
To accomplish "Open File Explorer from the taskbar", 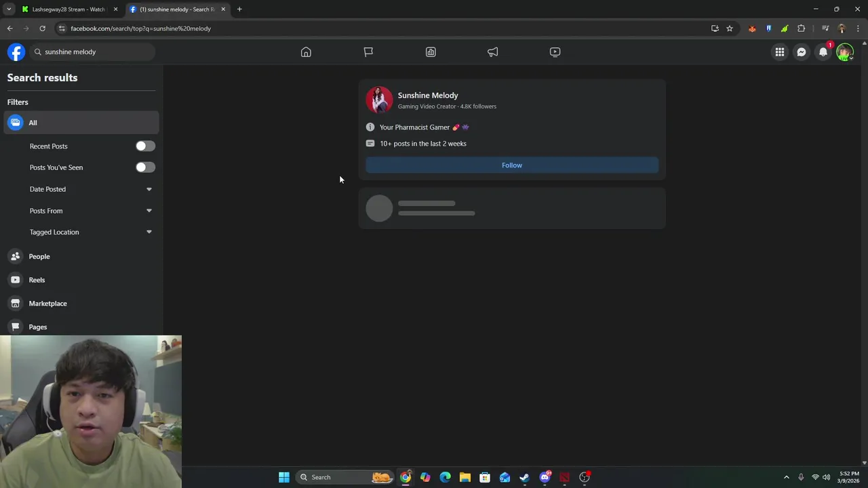I will 465,477.
